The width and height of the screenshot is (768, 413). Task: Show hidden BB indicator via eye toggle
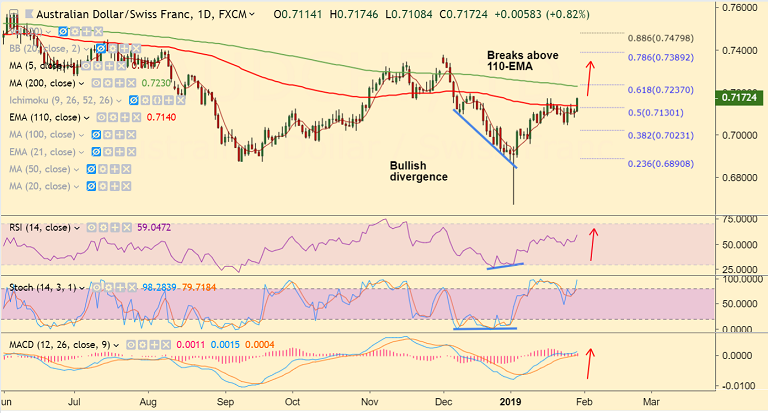(101, 49)
